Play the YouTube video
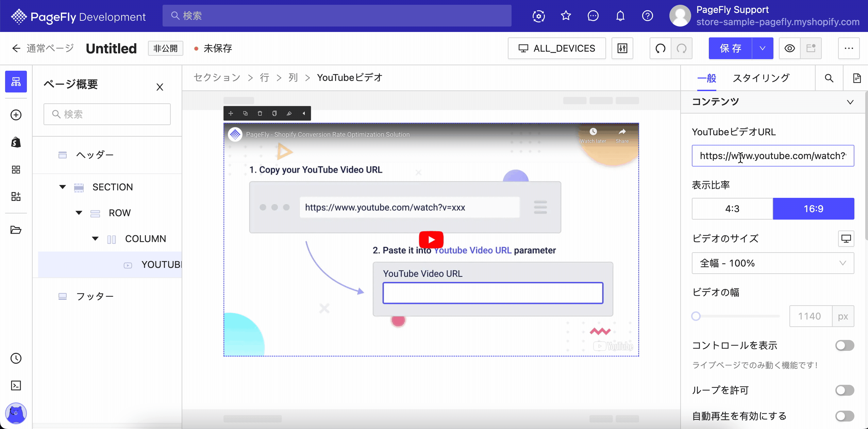The width and height of the screenshot is (868, 429). 431,240
